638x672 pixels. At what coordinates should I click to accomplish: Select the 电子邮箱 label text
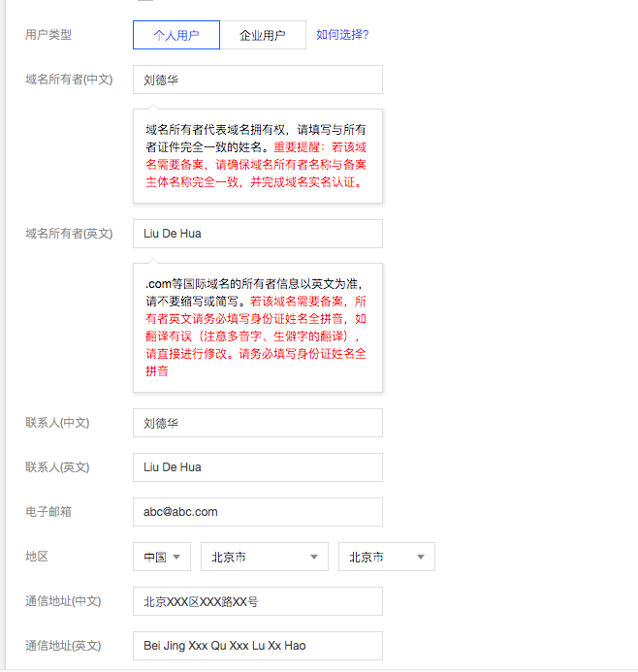point(48,512)
